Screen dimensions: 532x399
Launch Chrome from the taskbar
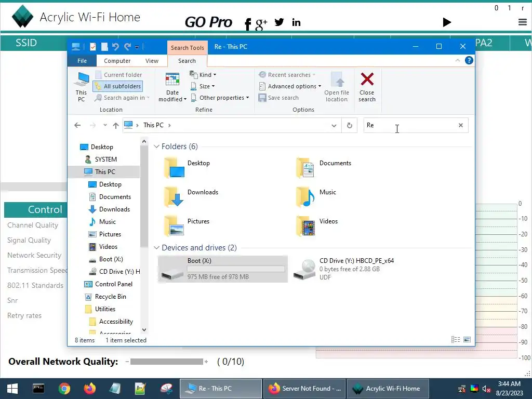click(64, 389)
